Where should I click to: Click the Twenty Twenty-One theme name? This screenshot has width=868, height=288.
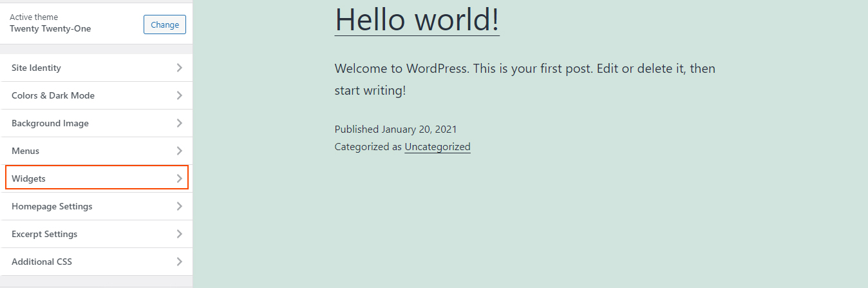[x=50, y=29]
